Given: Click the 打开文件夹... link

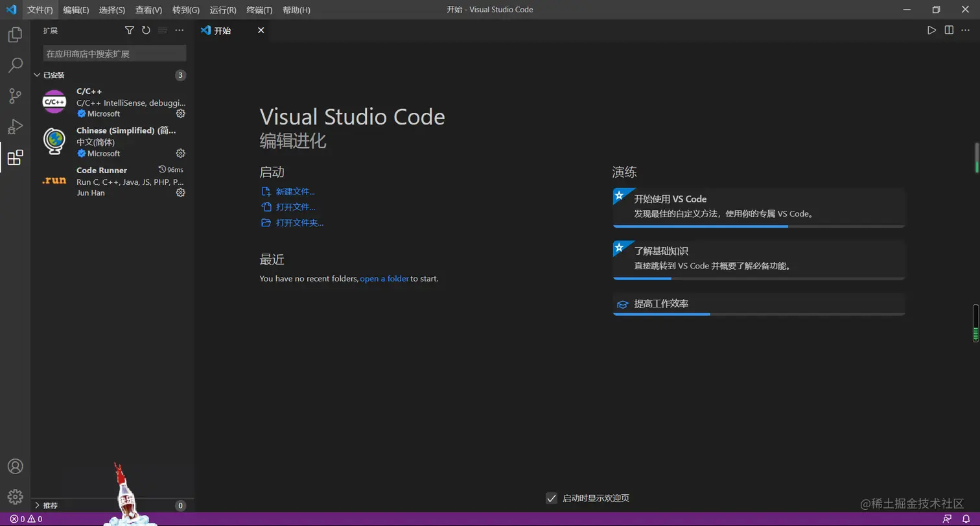Looking at the screenshot, I should click(x=299, y=222).
